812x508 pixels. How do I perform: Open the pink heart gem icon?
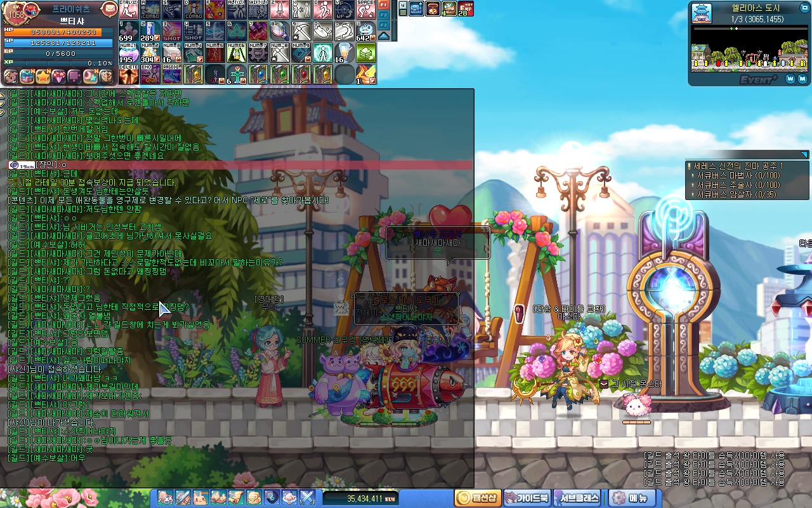tap(59, 77)
